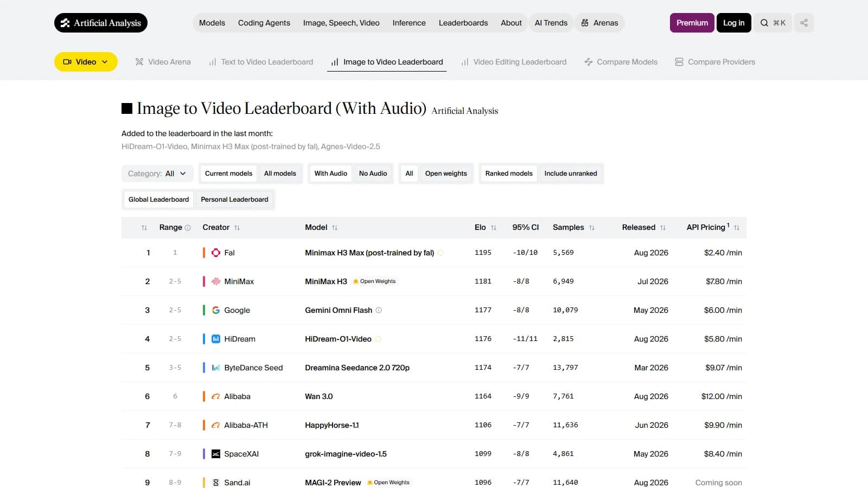Filter by Open weights

(446, 174)
